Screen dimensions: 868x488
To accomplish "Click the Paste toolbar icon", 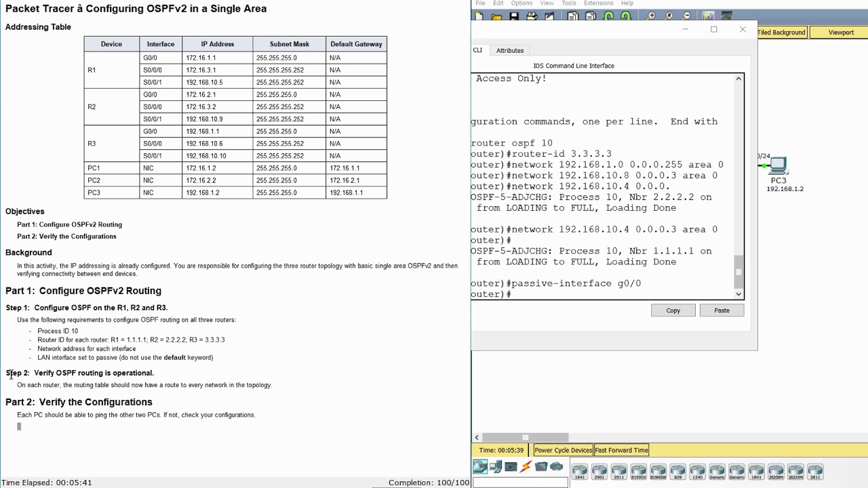I will point(591,16).
